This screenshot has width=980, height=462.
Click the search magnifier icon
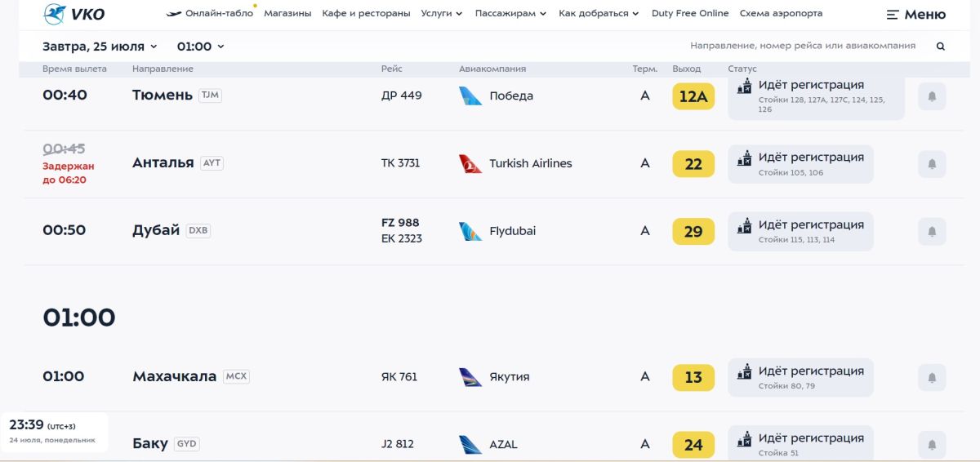941,47
